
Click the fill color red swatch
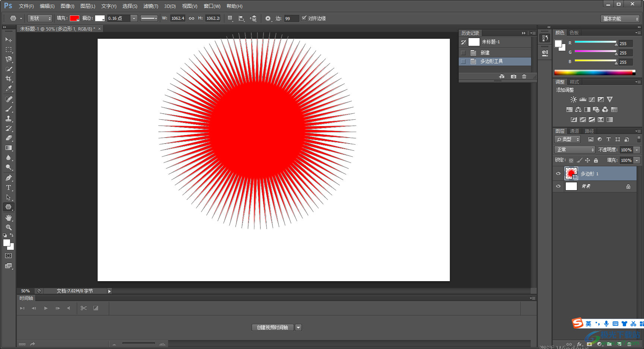coord(75,18)
